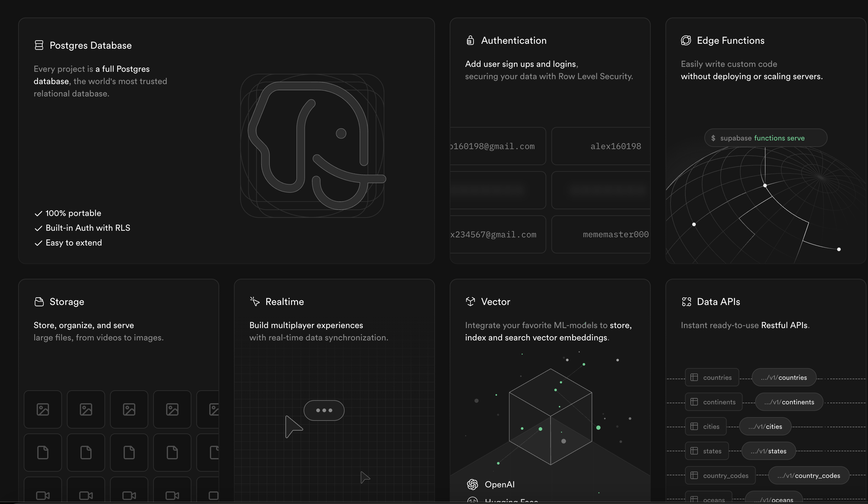
Task: Click the table icon beside continents
Action: point(694,402)
